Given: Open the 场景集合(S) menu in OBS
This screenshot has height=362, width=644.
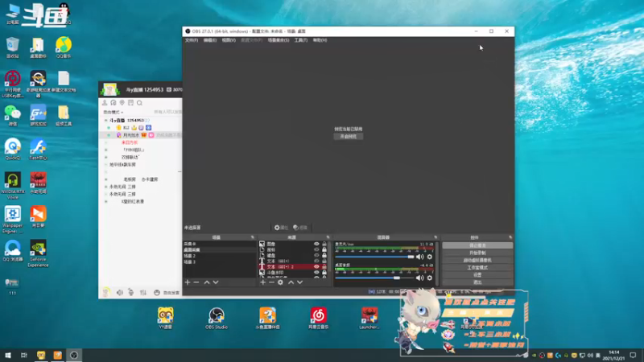Looking at the screenshot, I should (x=279, y=40).
